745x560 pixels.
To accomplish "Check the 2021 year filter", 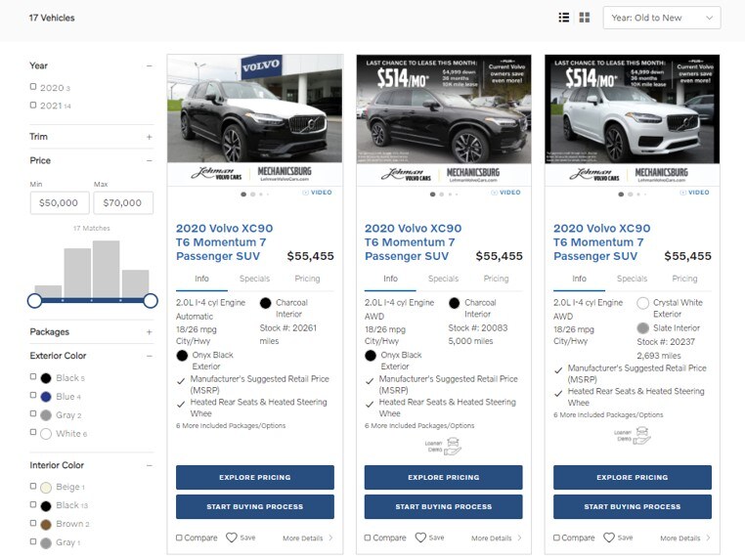I will (33, 105).
